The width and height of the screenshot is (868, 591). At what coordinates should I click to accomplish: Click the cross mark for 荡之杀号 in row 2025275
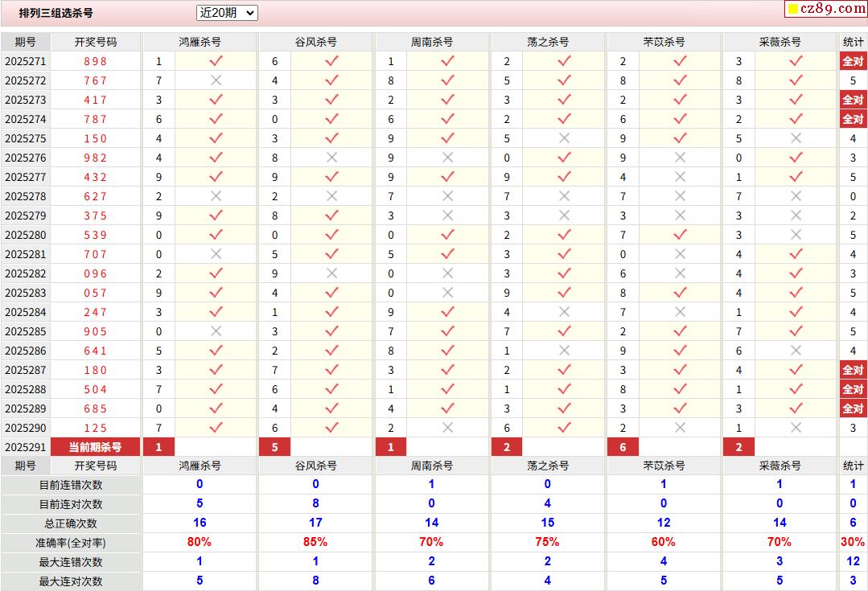(564, 138)
